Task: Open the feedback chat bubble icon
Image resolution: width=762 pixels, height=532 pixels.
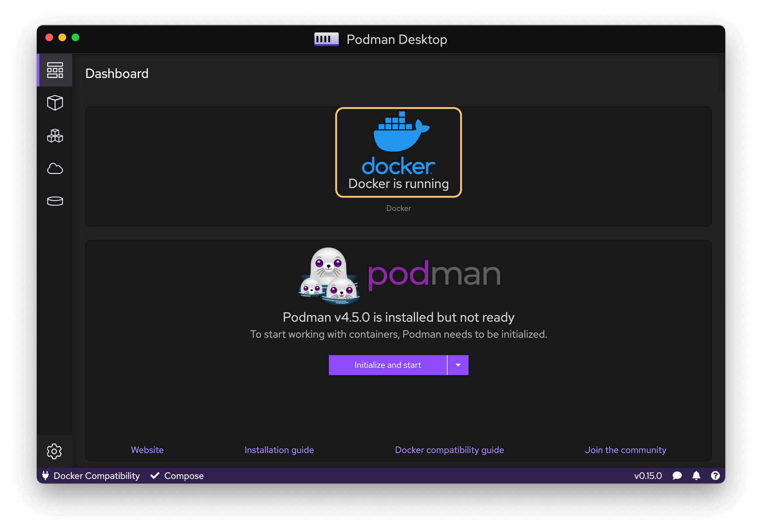Action: (677, 476)
